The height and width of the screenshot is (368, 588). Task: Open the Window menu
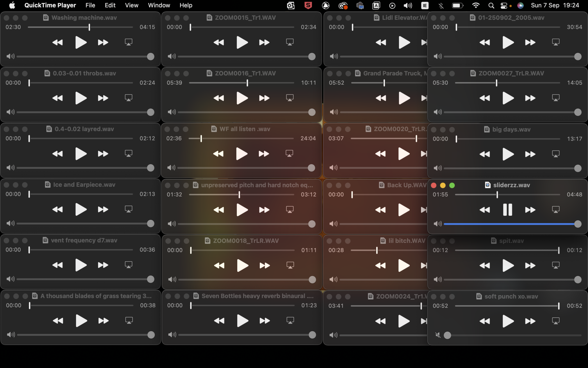click(x=159, y=5)
